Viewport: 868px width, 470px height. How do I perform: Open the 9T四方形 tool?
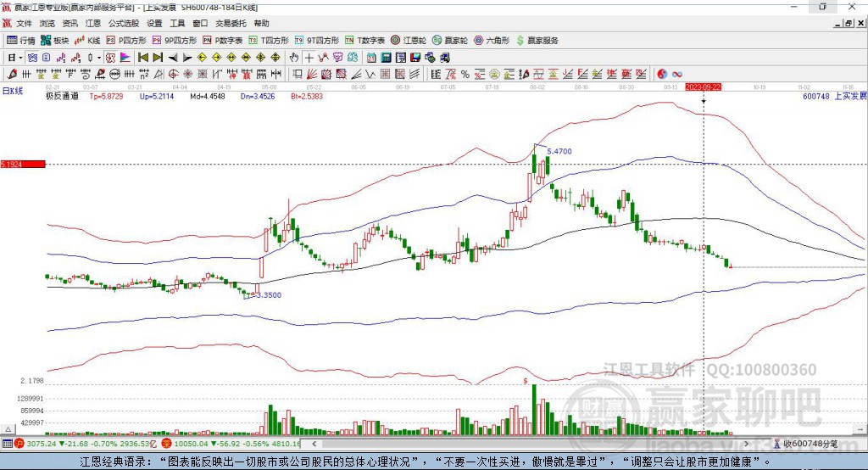317,41
